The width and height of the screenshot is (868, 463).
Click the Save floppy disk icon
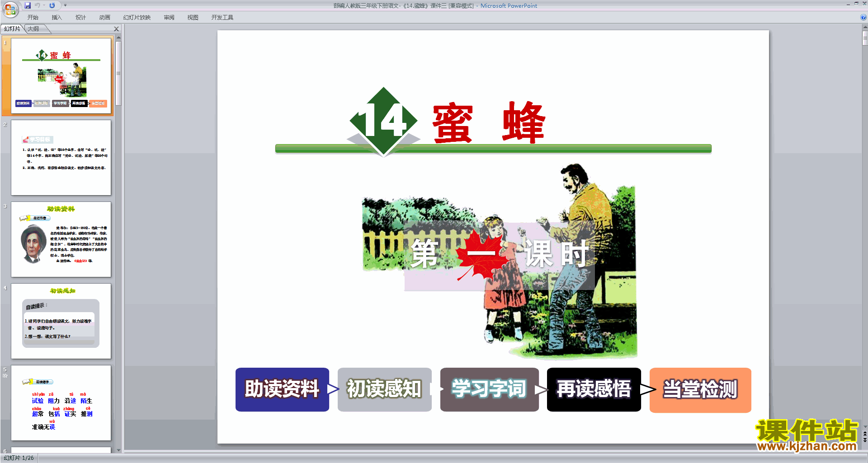pos(28,5)
